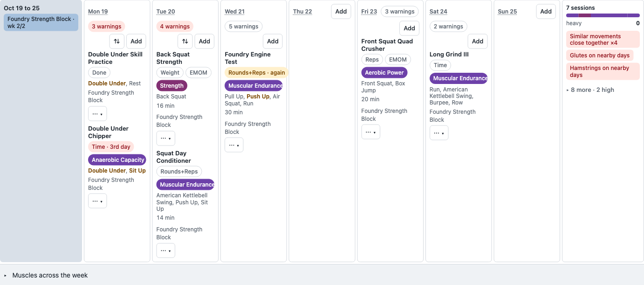Screen dimensions: 644x285
Task: Click the Strength badge on Back Squat Strength
Action: pos(172,86)
